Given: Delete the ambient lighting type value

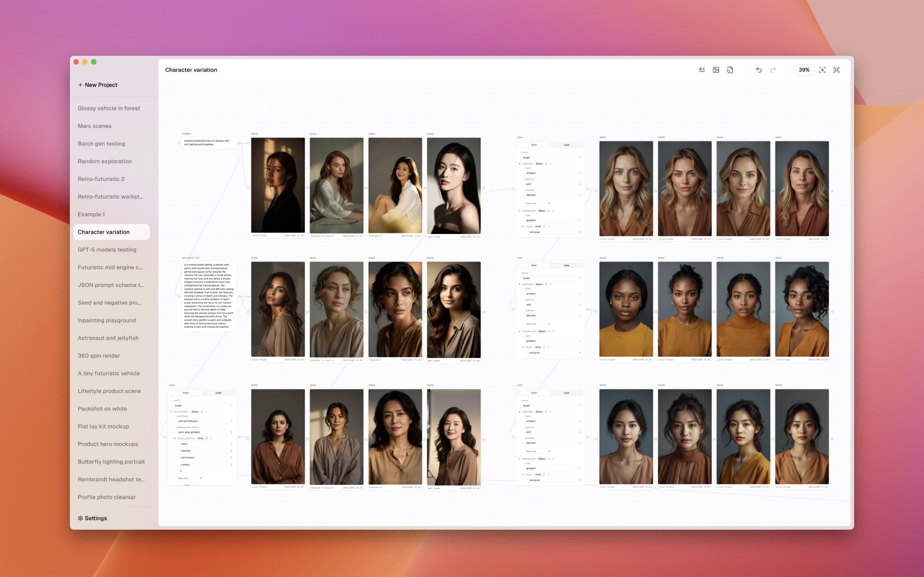Looking at the screenshot, I should [x=580, y=173].
